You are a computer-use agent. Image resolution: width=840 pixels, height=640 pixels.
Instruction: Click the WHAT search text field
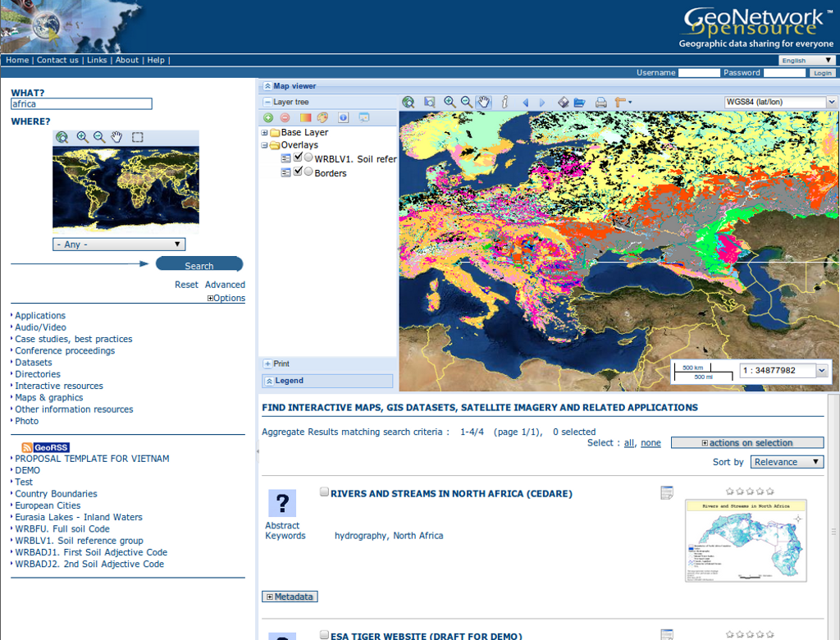(x=81, y=104)
